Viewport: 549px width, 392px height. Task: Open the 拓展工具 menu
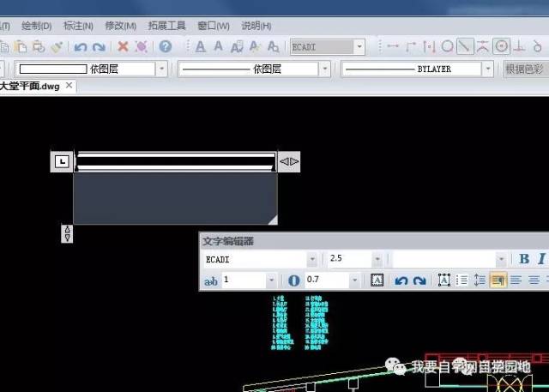pyautogui.click(x=166, y=26)
